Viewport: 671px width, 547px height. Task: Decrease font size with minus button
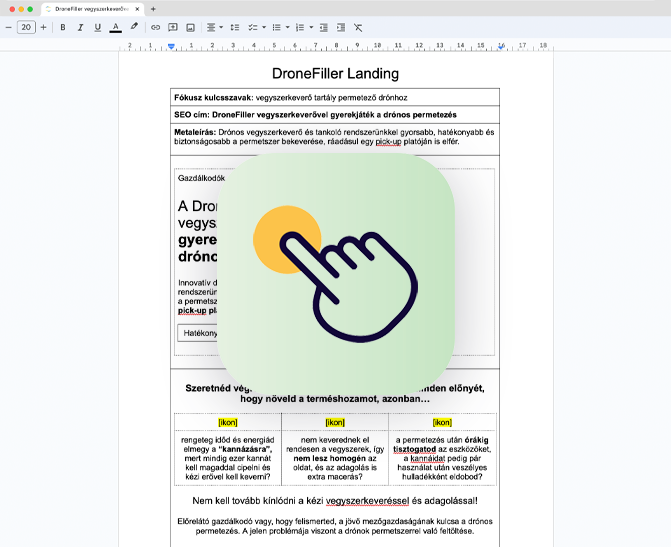[x=8, y=27]
